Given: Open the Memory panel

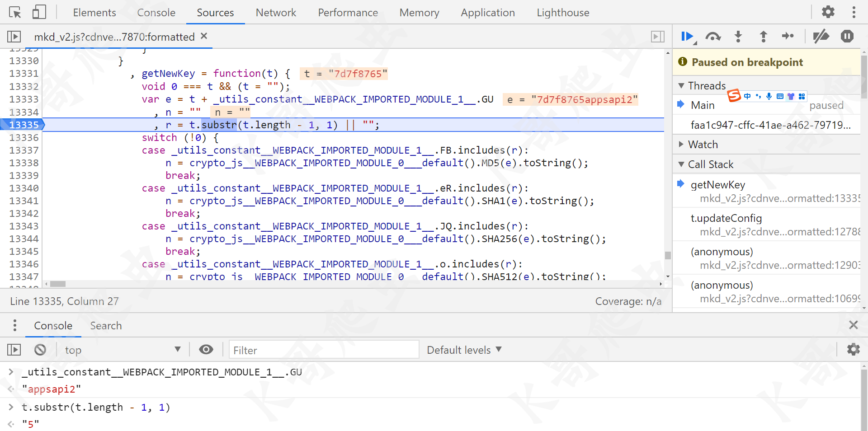Looking at the screenshot, I should (419, 13).
